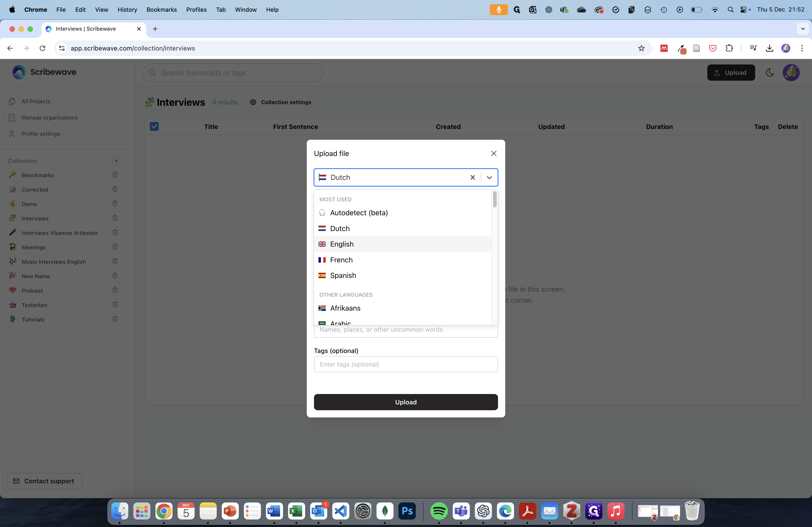Toggle dark mode moon icon
Image resolution: width=812 pixels, height=527 pixels.
[770, 73]
